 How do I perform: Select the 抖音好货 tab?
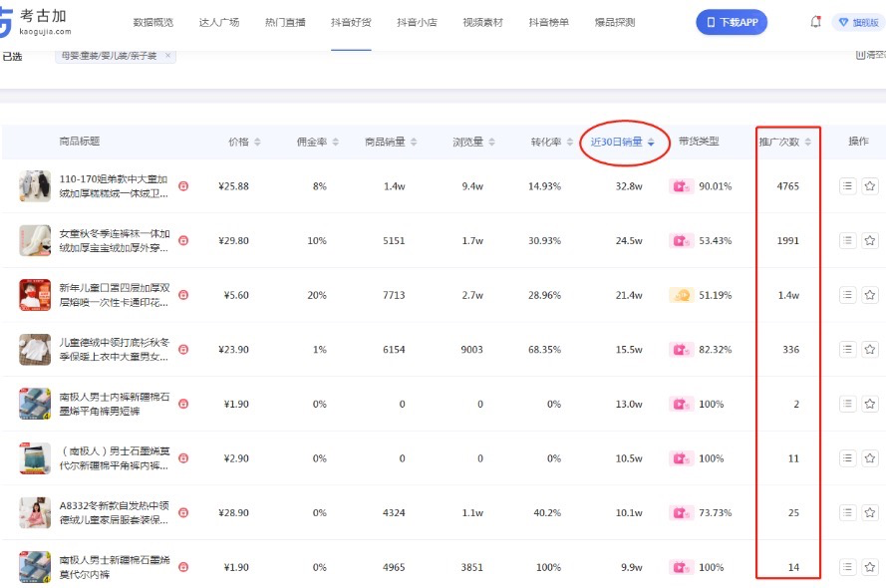pyautogui.click(x=351, y=22)
